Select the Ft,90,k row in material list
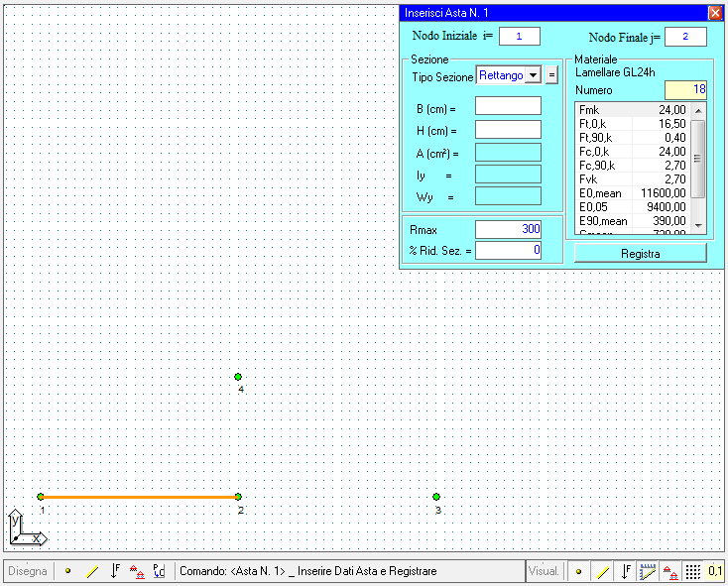Viewport: 728px width, 586px height. pyautogui.click(x=633, y=138)
